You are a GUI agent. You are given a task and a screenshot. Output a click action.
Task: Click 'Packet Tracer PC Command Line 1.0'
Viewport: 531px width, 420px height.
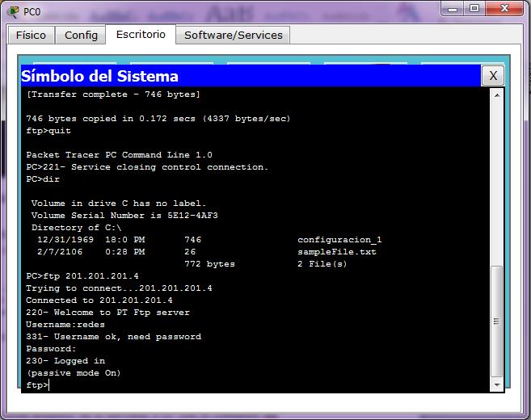click(119, 155)
